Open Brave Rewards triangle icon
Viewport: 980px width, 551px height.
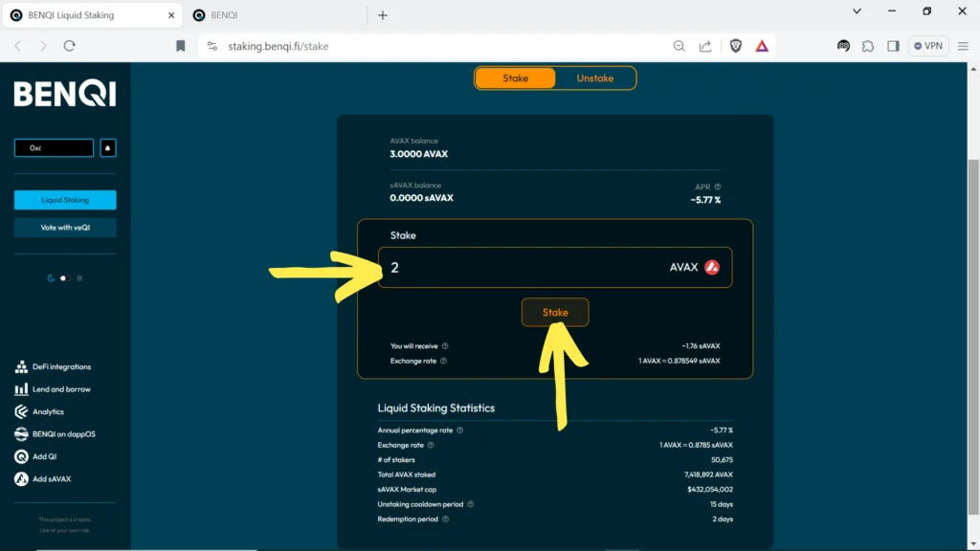[x=762, y=45]
